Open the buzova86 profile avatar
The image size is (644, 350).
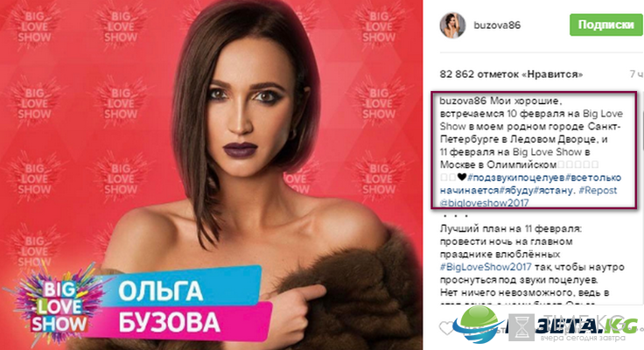(x=452, y=24)
